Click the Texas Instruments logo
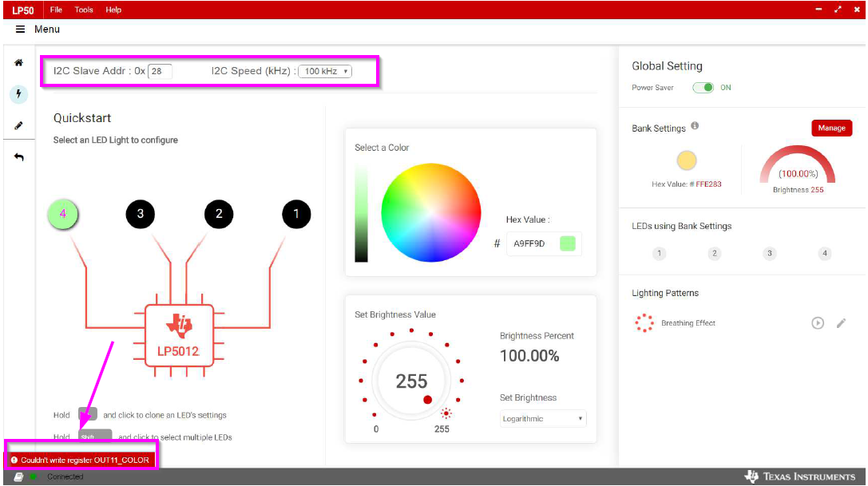The width and height of the screenshot is (868, 486). pyautogui.click(x=800, y=476)
